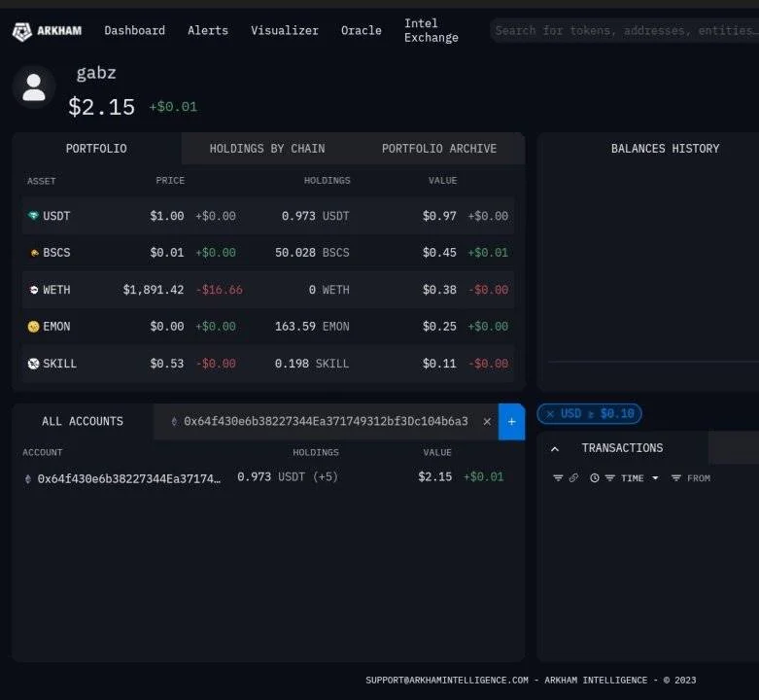Screen dimensions: 759x700
Task: Navigate to Oracle
Action: click(362, 30)
